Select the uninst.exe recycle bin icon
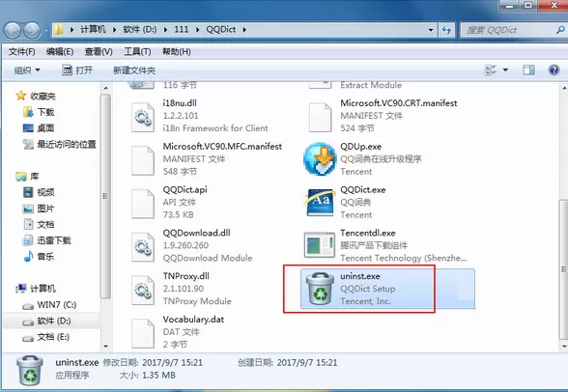The width and height of the screenshot is (568, 392). click(321, 289)
